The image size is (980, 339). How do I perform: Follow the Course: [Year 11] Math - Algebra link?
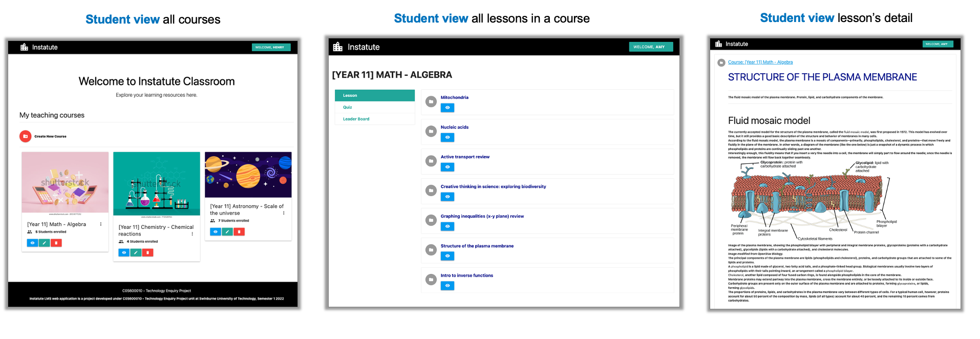(x=760, y=62)
